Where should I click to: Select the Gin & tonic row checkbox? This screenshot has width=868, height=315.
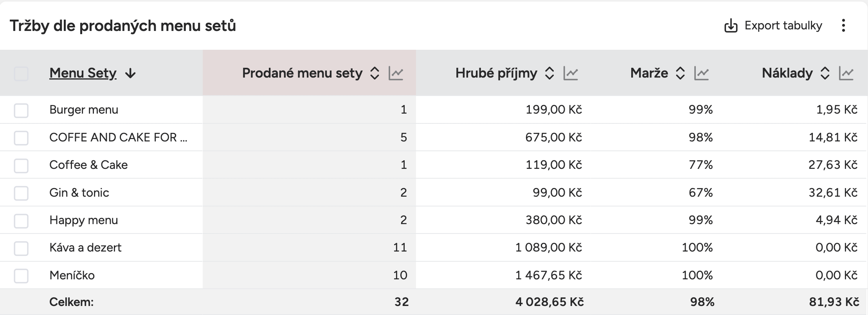coord(21,193)
